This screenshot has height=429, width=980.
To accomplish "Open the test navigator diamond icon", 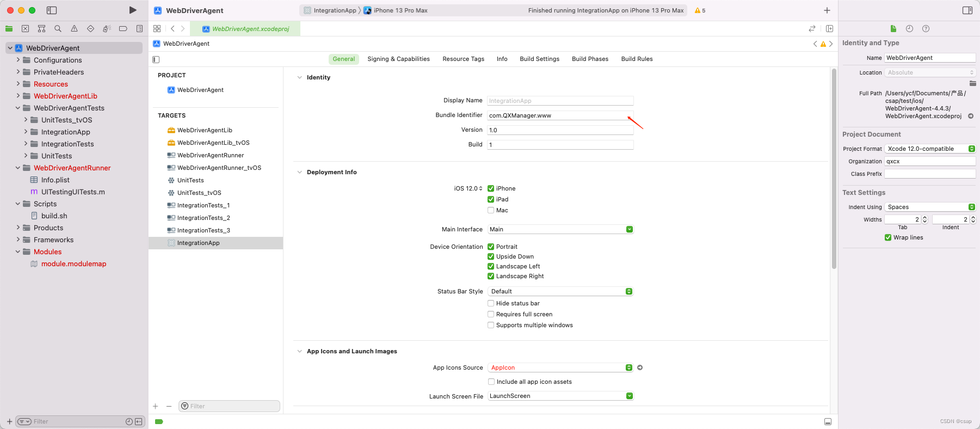I will click(x=91, y=28).
